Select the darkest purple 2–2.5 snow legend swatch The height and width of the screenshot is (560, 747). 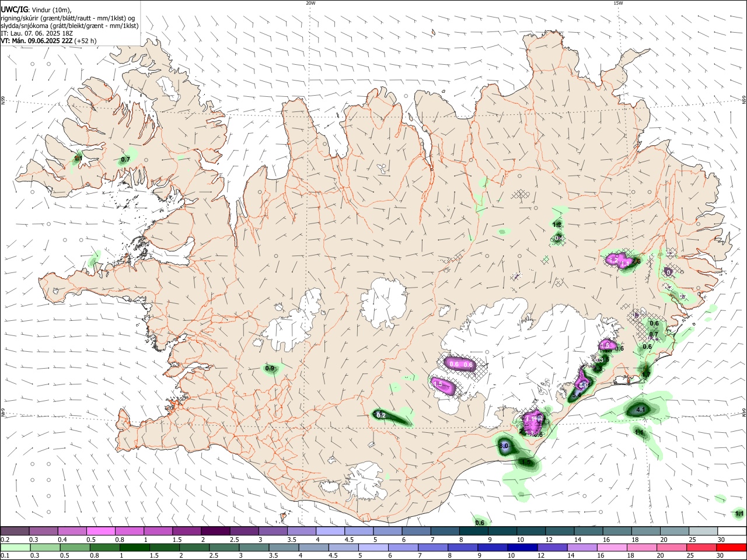[215, 531]
